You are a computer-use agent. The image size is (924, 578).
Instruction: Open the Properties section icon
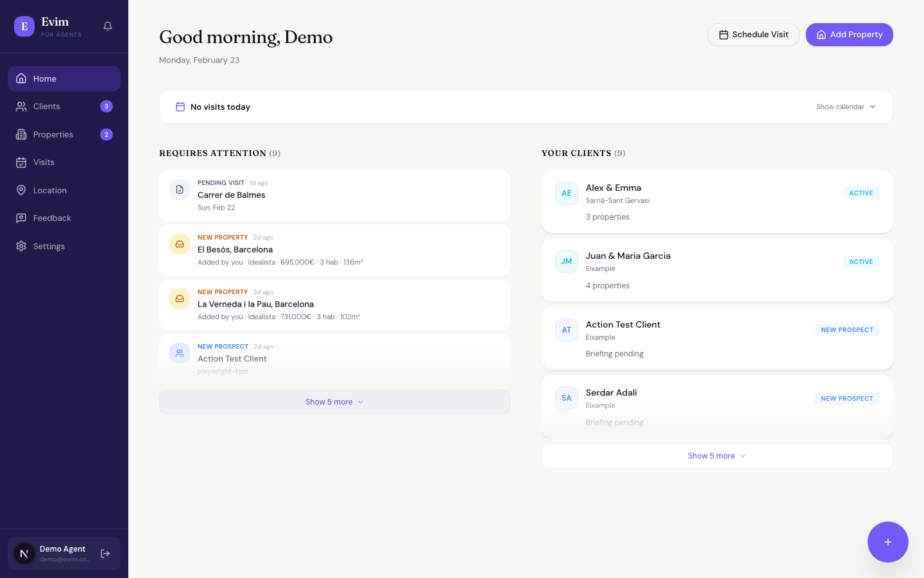(22, 134)
